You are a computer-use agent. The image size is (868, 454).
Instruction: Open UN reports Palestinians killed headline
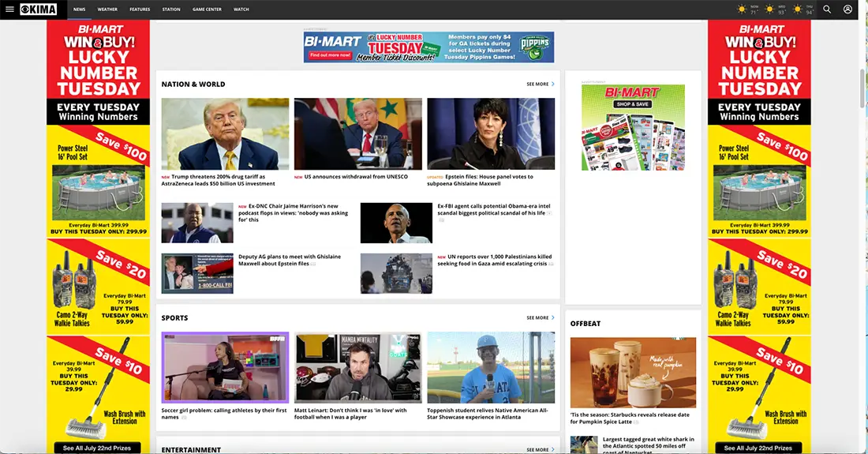pos(494,261)
